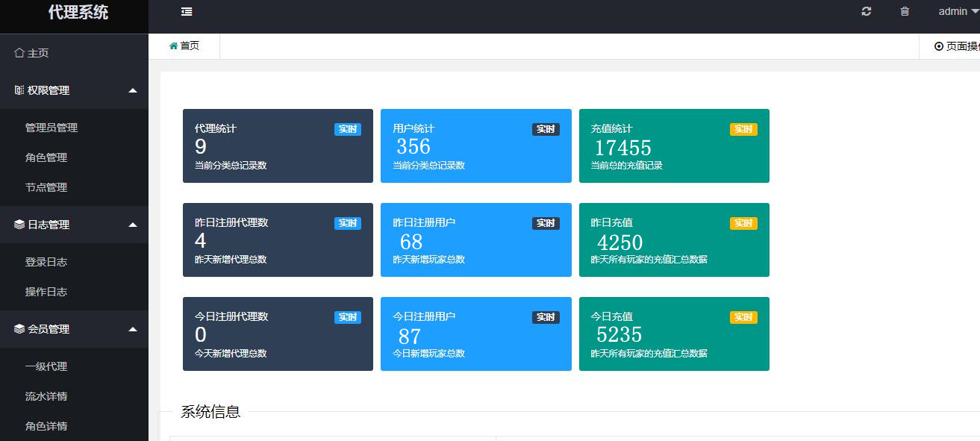The height and width of the screenshot is (441, 980).
Task: Click 实时 badge on 昨日注册代理数 card
Action: (348, 223)
